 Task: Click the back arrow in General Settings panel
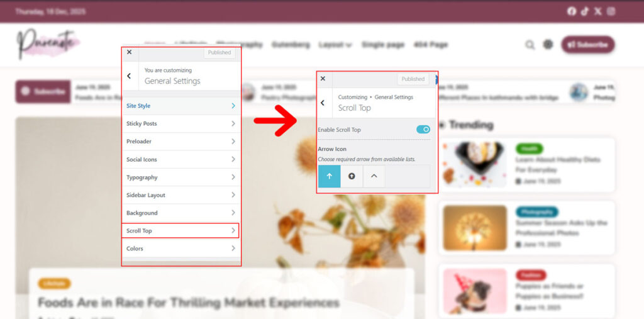coord(130,76)
